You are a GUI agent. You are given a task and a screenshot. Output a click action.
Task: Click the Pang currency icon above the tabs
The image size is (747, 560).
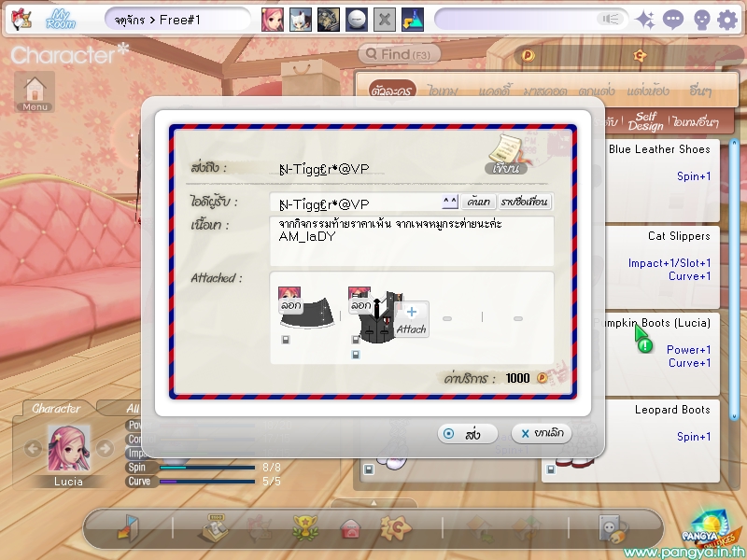click(528, 56)
